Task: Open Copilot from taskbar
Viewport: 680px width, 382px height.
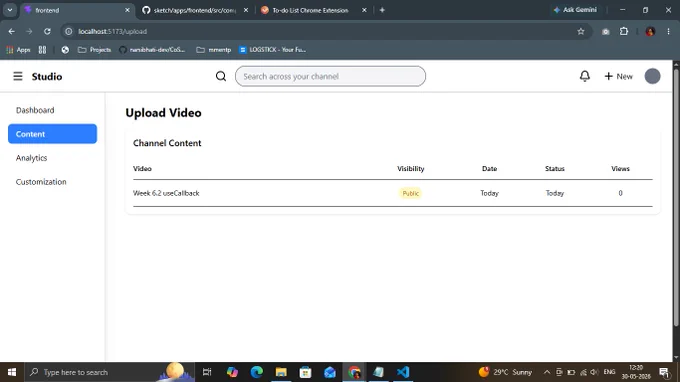Action: click(x=232, y=372)
